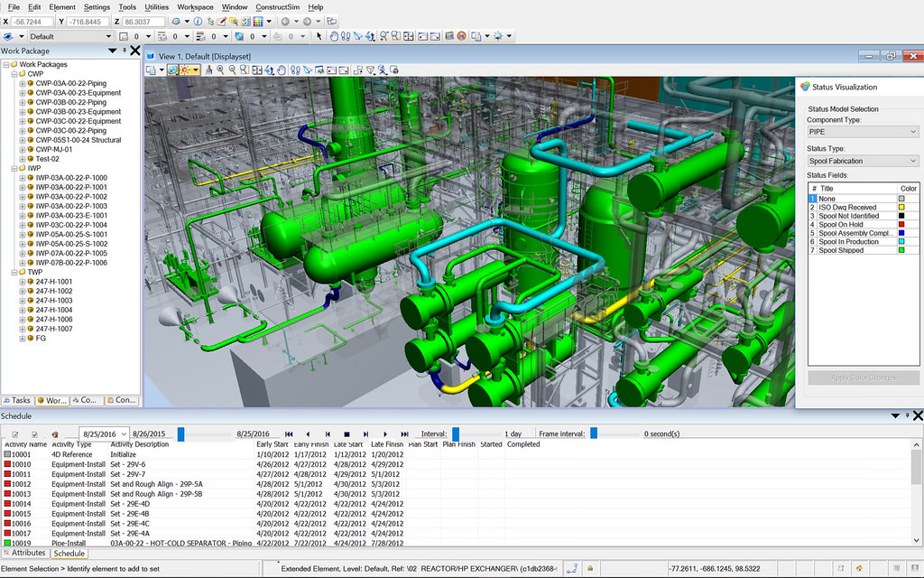Image resolution: width=924 pixels, height=578 pixels.
Task: Click the Fit View magnifier icon
Action: 256,70
